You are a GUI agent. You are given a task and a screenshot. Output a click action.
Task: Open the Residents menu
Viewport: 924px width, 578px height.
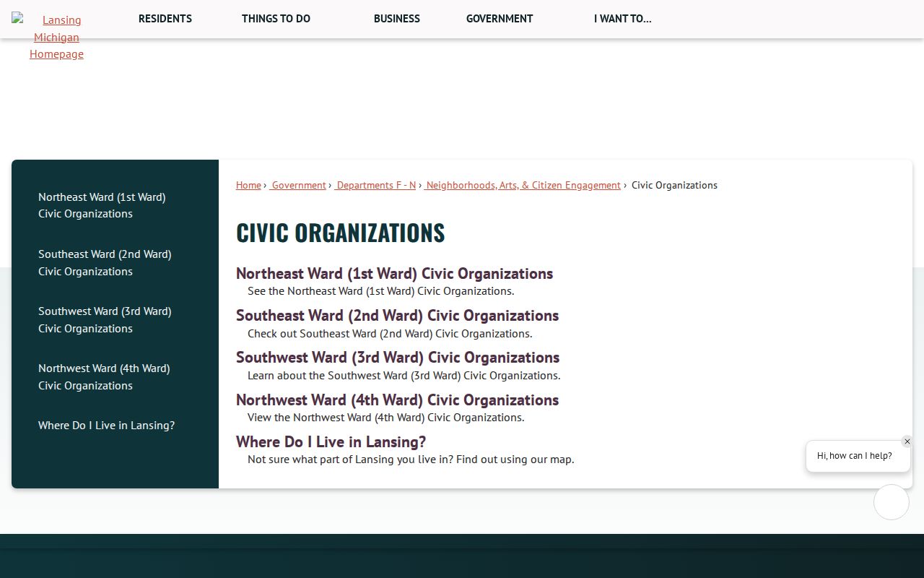[165, 19]
